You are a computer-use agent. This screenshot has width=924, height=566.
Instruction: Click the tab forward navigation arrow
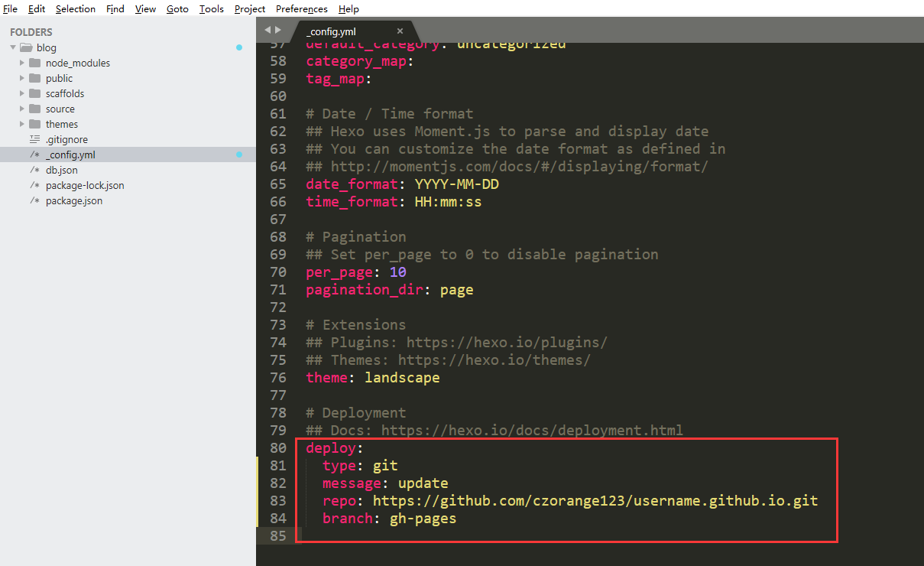[x=278, y=31]
